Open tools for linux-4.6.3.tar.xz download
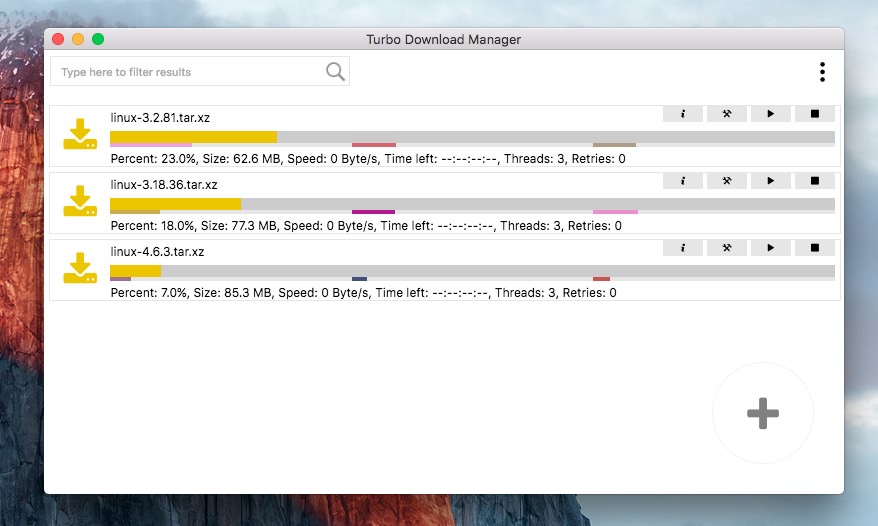This screenshot has width=878, height=526. coord(727,247)
